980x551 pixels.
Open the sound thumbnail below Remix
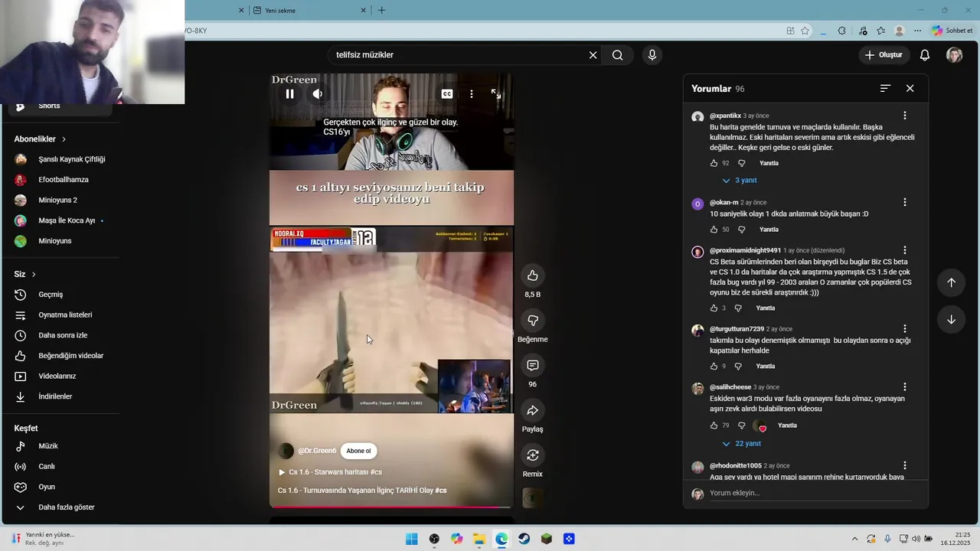533,498
